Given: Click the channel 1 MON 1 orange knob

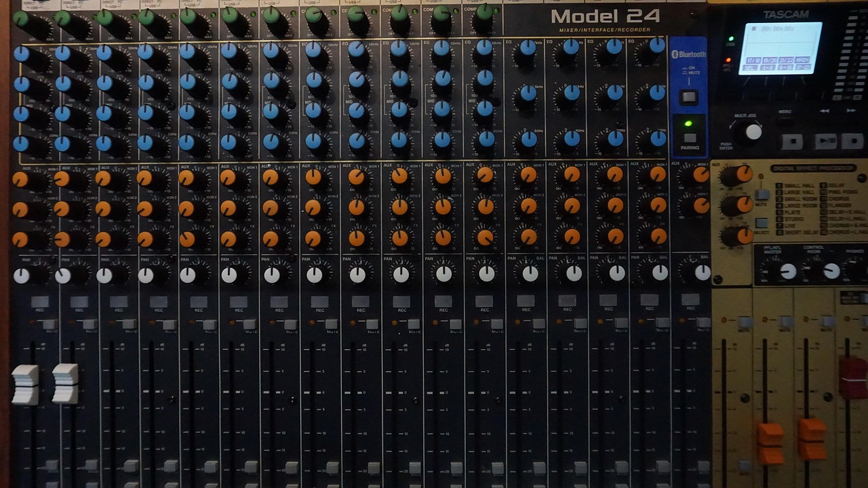Looking at the screenshot, I should click(x=20, y=180).
